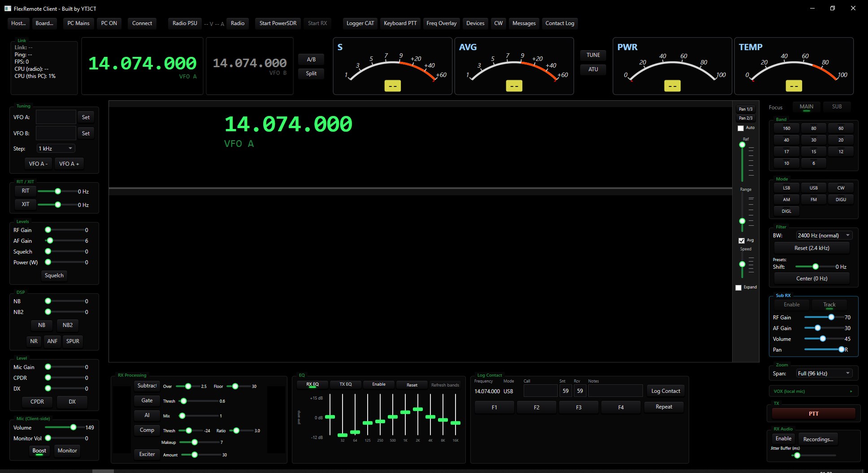868x473 pixels.
Task: Click the 1K band slider in the EQ
Action: [405, 414]
